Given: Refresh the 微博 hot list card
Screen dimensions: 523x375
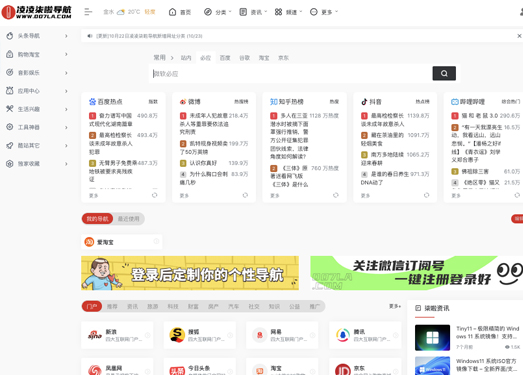Looking at the screenshot, I should [x=245, y=195].
